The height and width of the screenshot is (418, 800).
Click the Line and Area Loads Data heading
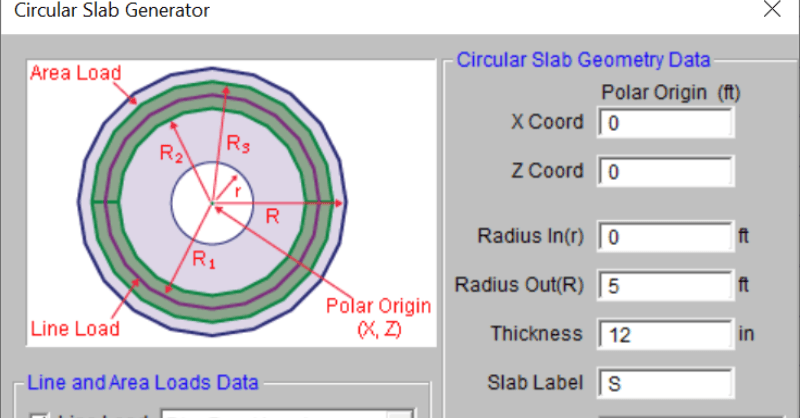(x=143, y=381)
